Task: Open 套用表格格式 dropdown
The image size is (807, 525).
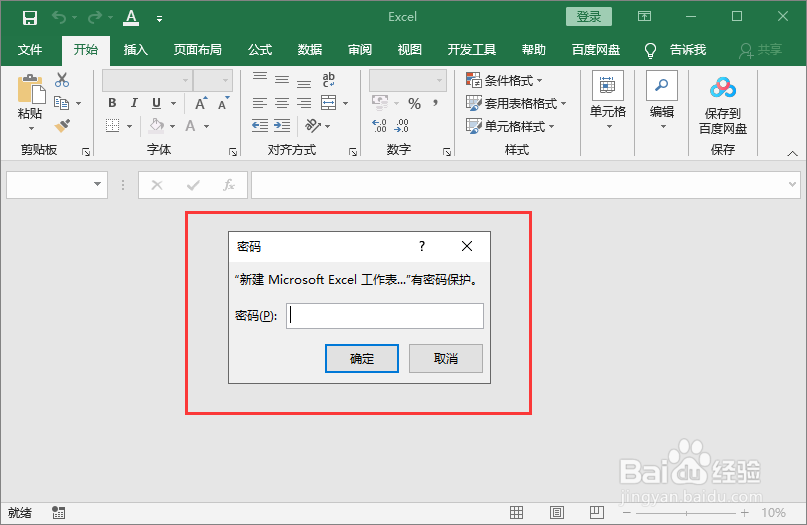Action: pyautogui.click(x=516, y=103)
